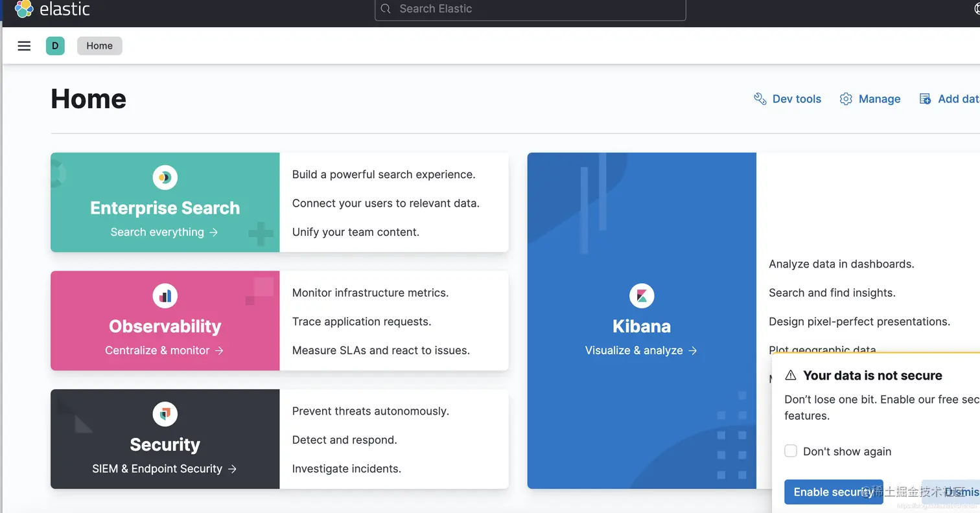The height and width of the screenshot is (513, 980).
Task: Click 'Connect your users to relevant data.'
Action: coord(386,203)
